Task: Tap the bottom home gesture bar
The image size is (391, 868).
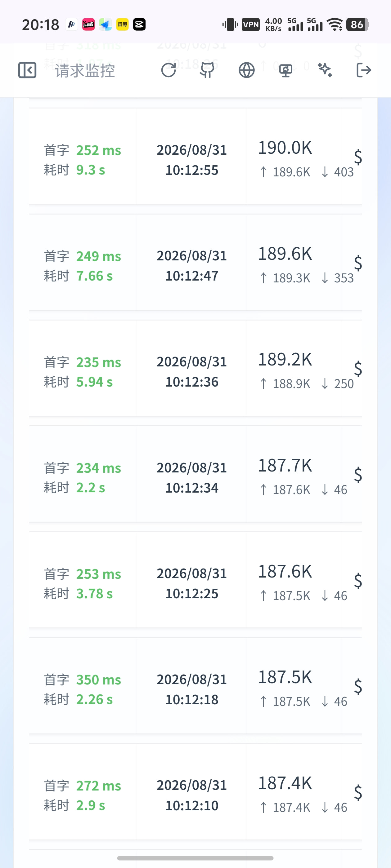Action: point(195,858)
